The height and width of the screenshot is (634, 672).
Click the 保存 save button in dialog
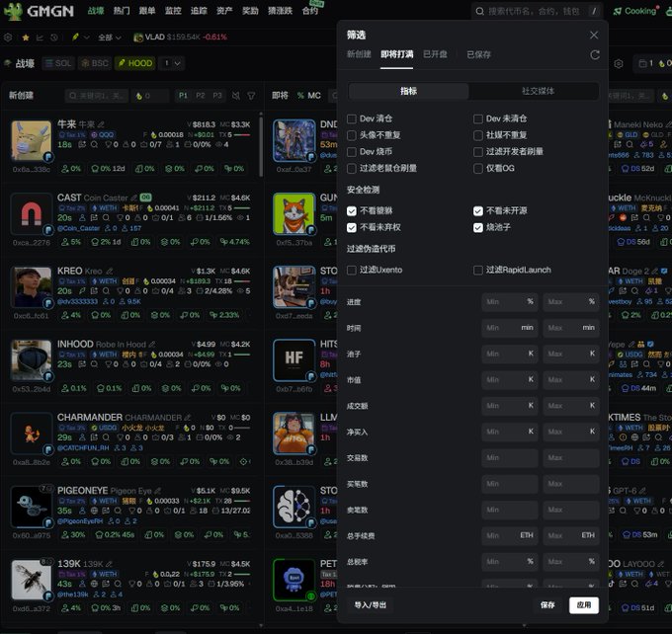(x=547, y=605)
